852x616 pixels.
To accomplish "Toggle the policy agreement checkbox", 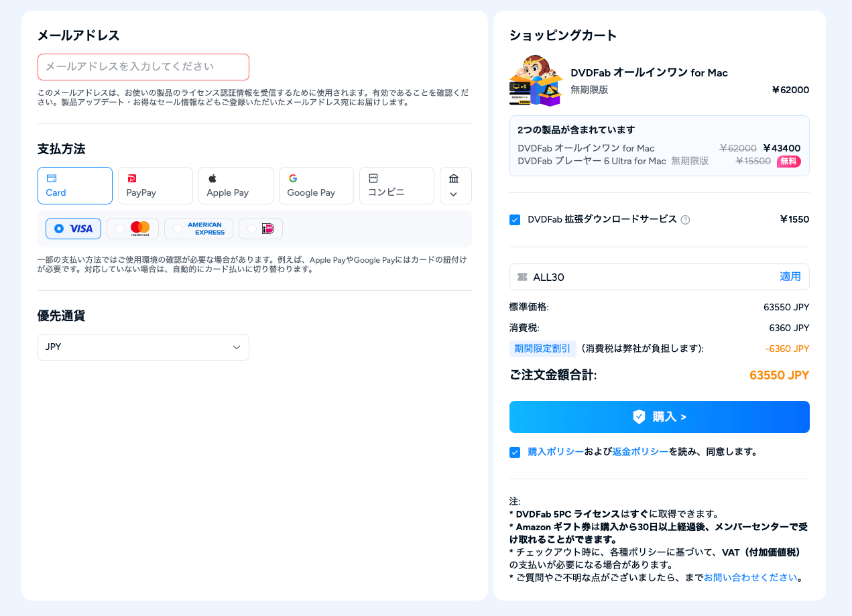I will (x=515, y=452).
